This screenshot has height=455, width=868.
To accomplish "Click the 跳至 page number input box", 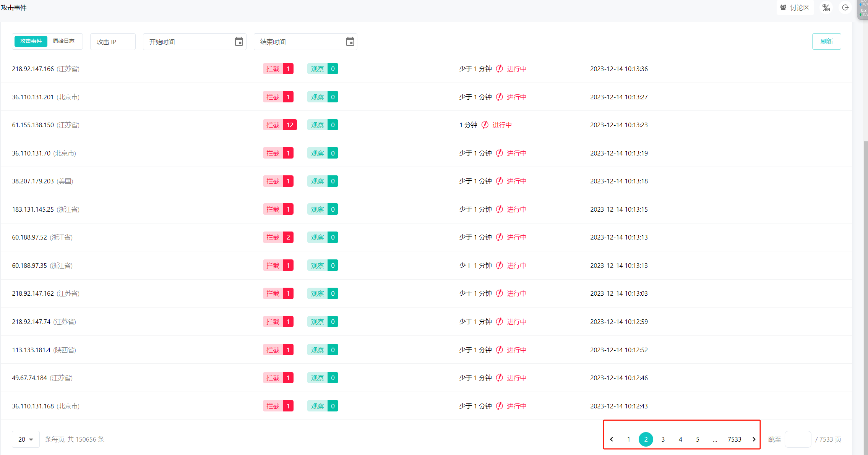I will [798, 439].
